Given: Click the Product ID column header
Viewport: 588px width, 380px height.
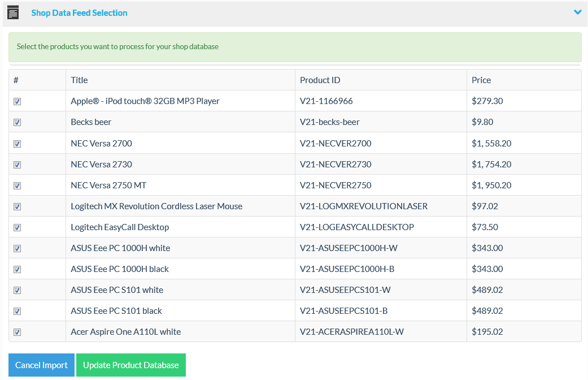Looking at the screenshot, I should click(320, 80).
